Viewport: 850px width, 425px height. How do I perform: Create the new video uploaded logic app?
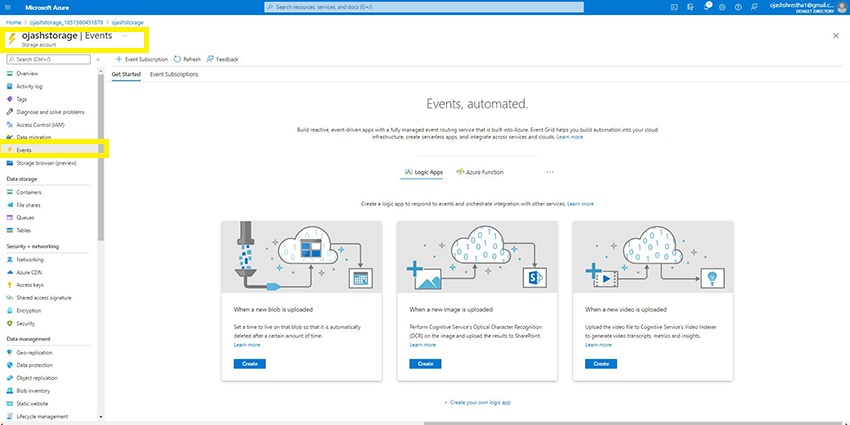(x=601, y=364)
